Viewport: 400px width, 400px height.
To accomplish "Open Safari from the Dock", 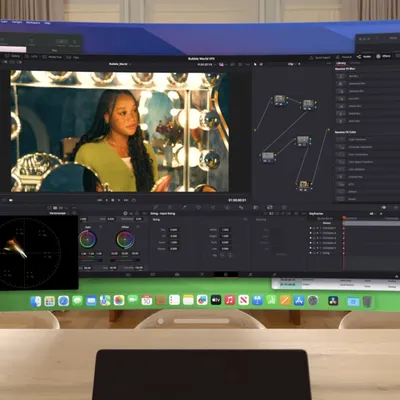I will point(63,301).
